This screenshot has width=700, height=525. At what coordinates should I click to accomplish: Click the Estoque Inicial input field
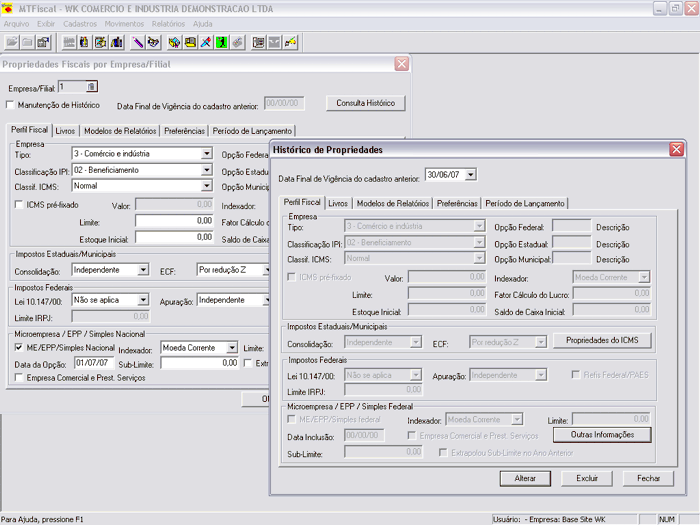click(173, 237)
